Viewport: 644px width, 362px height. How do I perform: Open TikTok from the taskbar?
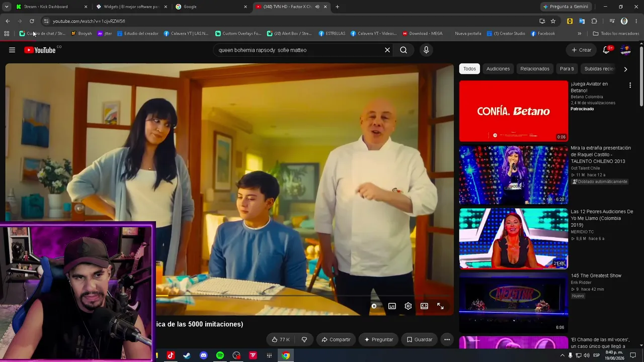tap(170, 355)
